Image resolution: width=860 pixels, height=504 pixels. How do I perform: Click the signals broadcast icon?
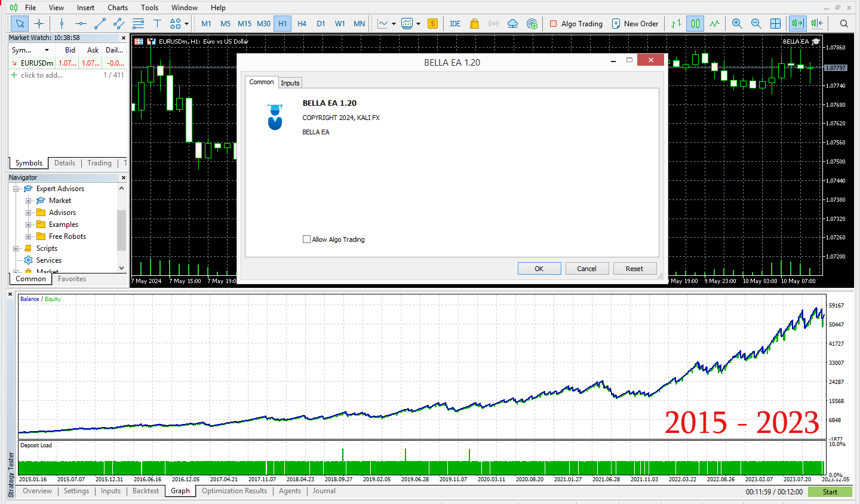pyautogui.click(x=493, y=24)
